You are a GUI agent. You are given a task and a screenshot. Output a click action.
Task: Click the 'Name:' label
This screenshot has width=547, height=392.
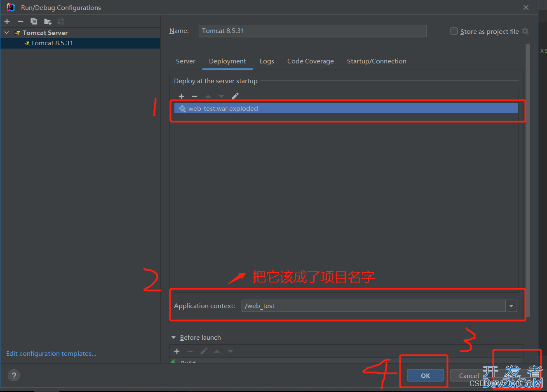(179, 31)
